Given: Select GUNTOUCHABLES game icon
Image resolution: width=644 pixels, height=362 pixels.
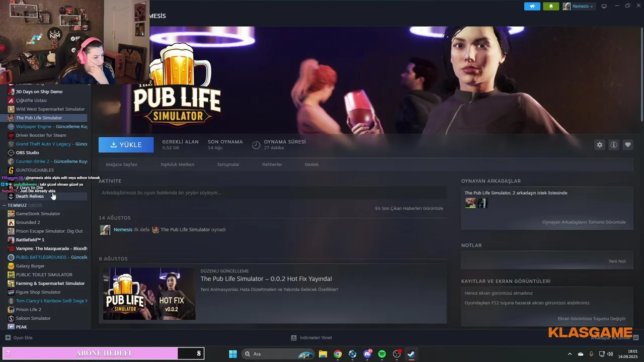Looking at the screenshot, I should [11, 170].
